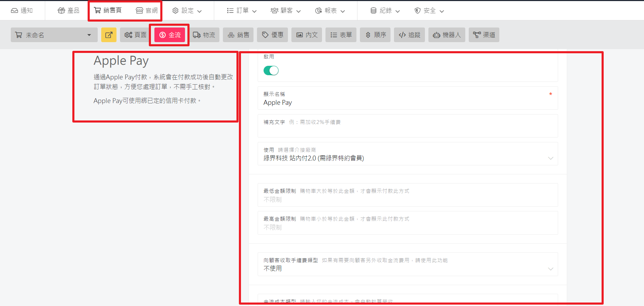The height and width of the screenshot is (306, 644).
Task: Open the 優惠 discount tab
Action: click(272, 35)
